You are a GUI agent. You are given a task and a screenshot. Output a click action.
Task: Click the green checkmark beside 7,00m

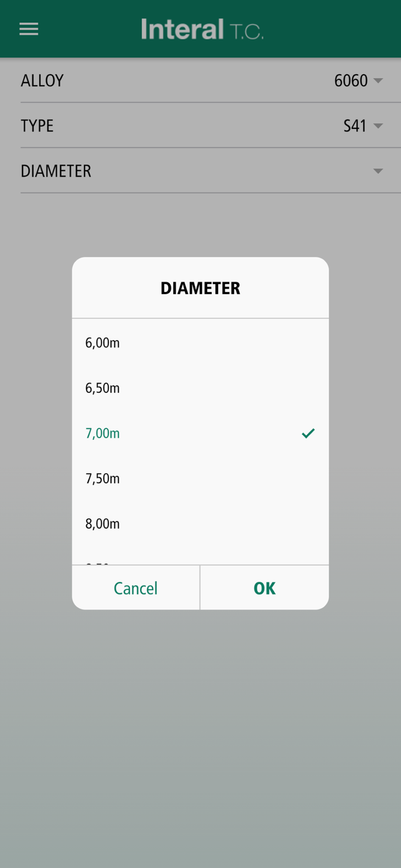(x=308, y=433)
